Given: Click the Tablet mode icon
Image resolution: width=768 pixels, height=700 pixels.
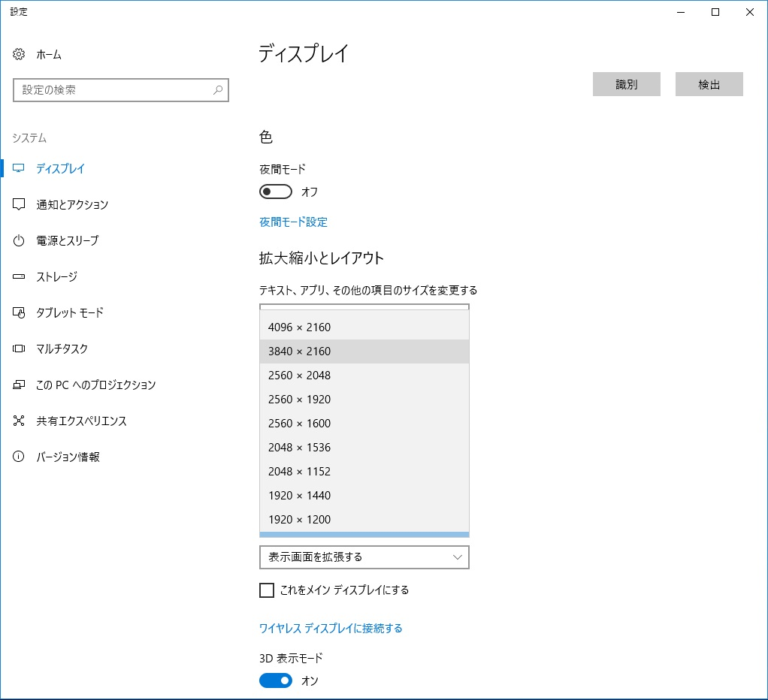Looking at the screenshot, I should (x=20, y=313).
